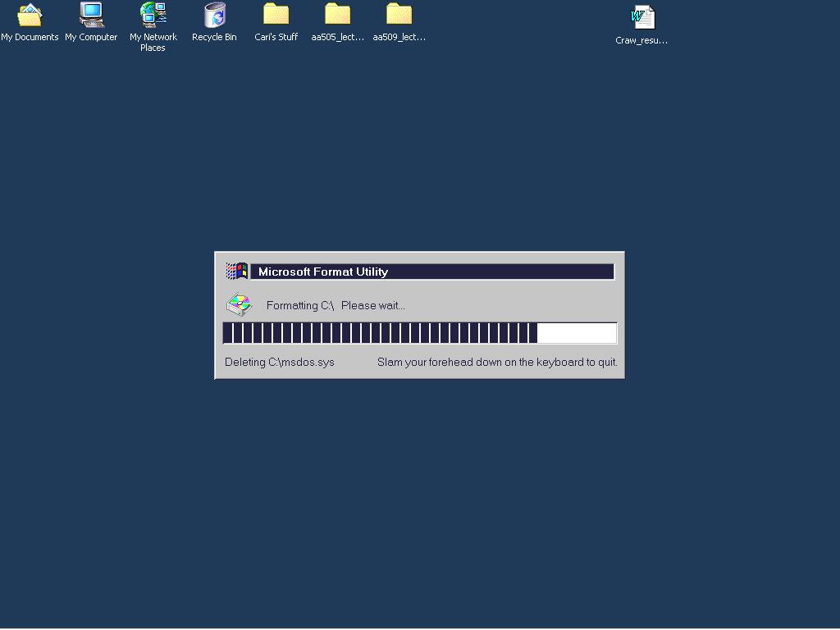Click the Microsoft Format Utility title bar
Viewport: 840px width, 630px height.
point(432,272)
